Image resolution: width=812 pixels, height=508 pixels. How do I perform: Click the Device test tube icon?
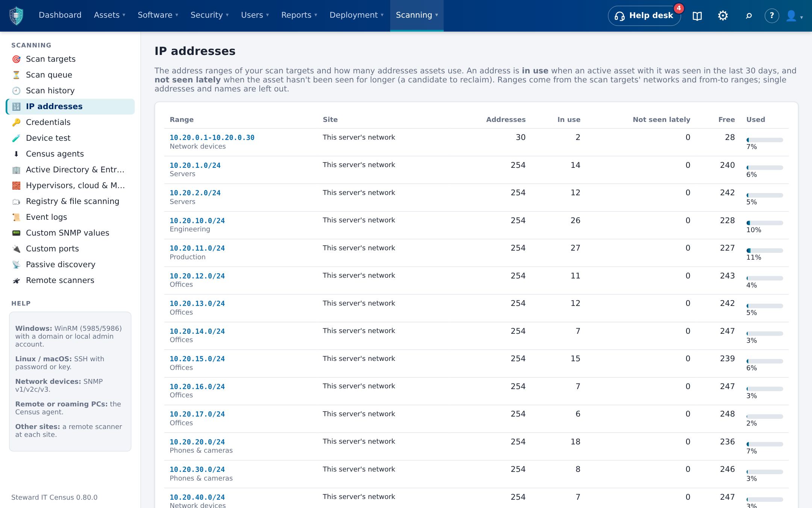tap(16, 138)
